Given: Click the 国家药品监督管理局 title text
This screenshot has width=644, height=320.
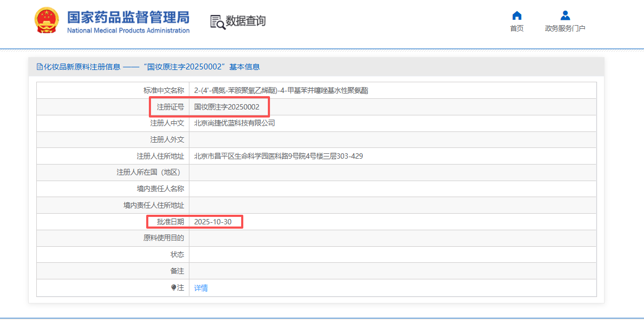Looking at the screenshot, I should click(128, 17).
